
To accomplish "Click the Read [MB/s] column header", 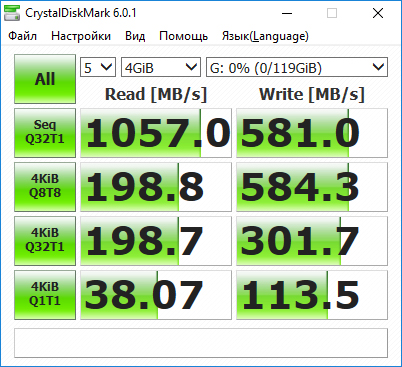I will pos(156,94).
